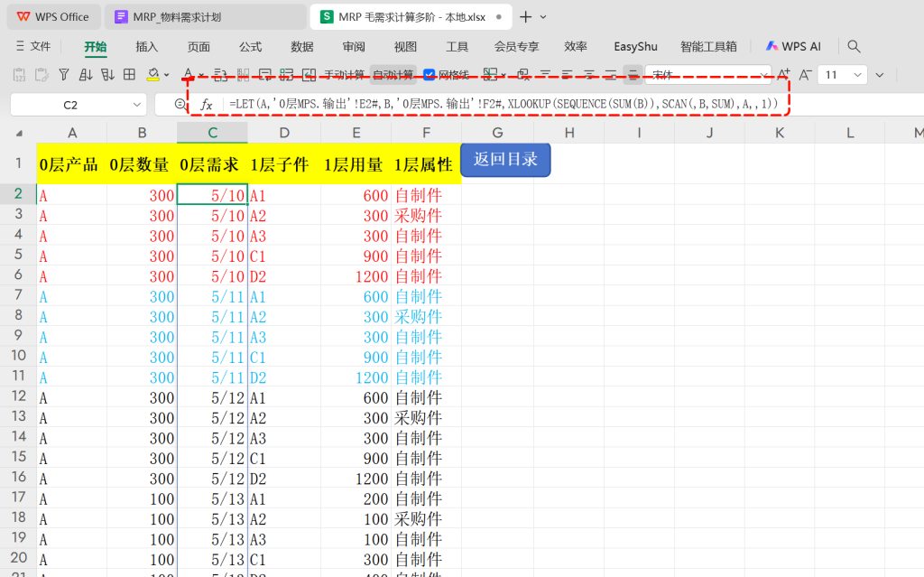Select cell D2 containing A1
924x577 pixels.
point(284,195)
